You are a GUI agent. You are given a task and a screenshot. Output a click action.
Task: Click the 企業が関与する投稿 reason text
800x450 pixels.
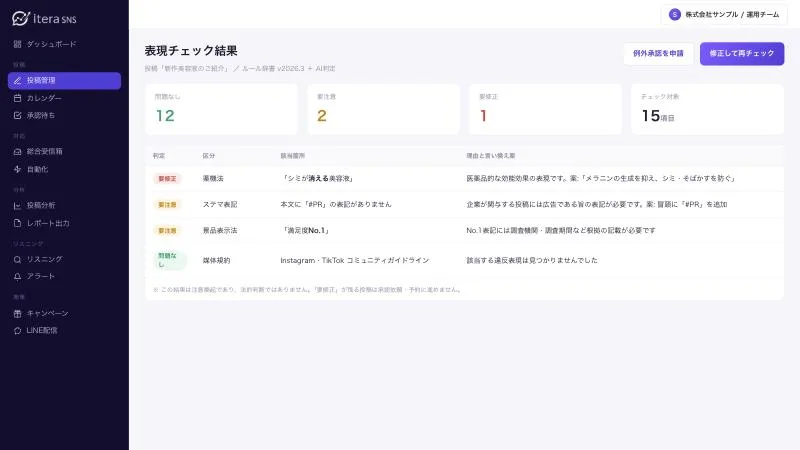click(x=596, y=205)
